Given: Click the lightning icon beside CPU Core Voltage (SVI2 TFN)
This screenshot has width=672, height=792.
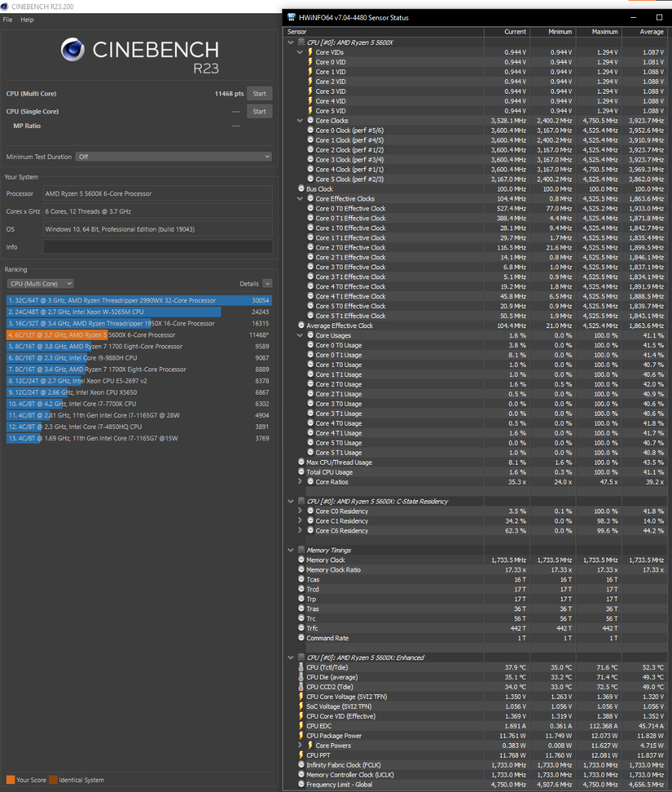Looking at the screenshot, I should pyautogui.click(x=302, y=696).
